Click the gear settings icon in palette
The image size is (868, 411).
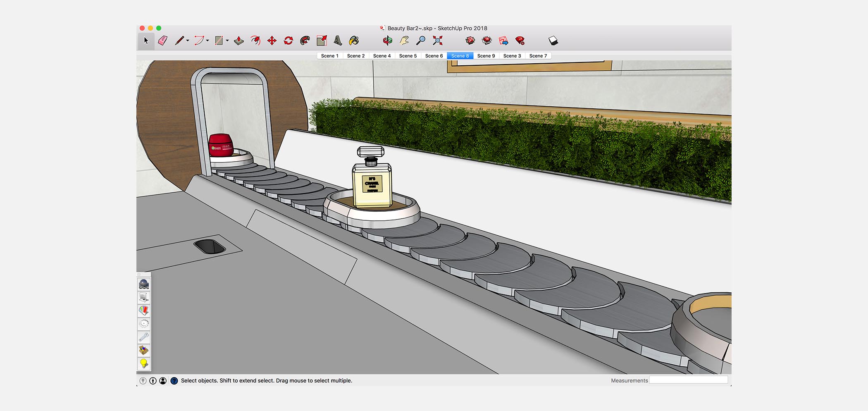144,324
